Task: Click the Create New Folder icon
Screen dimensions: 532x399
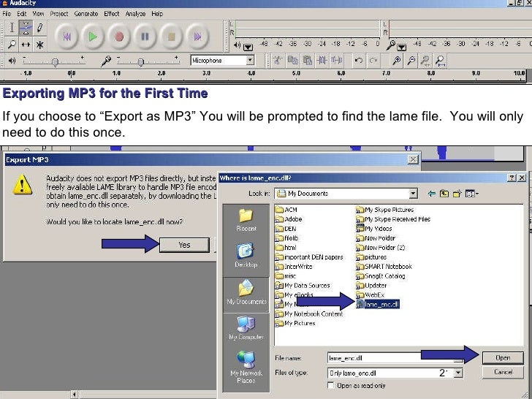Action: (457, 194)
